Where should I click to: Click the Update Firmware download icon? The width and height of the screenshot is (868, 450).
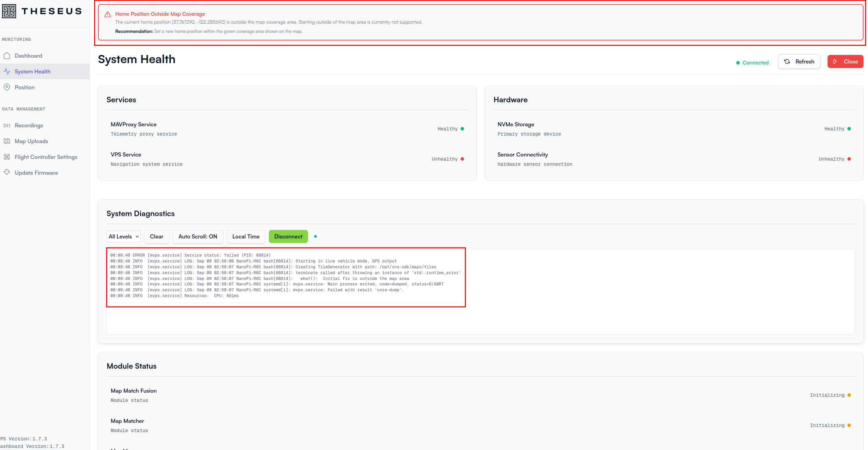(7, 172)
